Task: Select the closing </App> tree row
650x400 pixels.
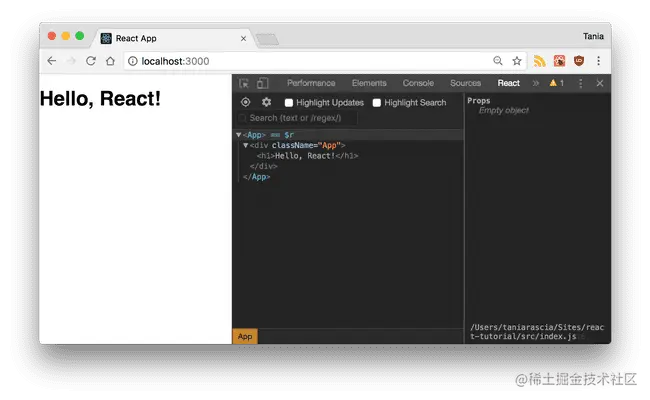Action: tap(257, 177)
